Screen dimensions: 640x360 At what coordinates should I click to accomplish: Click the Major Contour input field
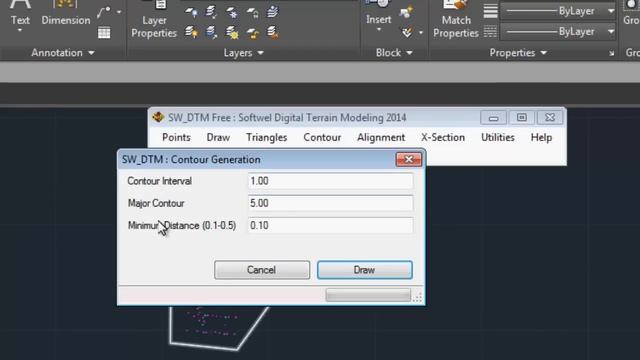pyautogui.click(x=330, y=203)
